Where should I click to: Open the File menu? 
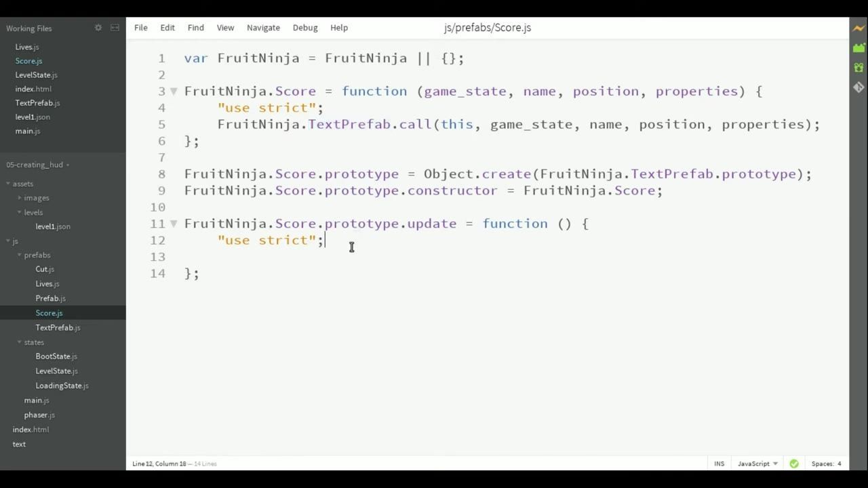coord(141,28)
